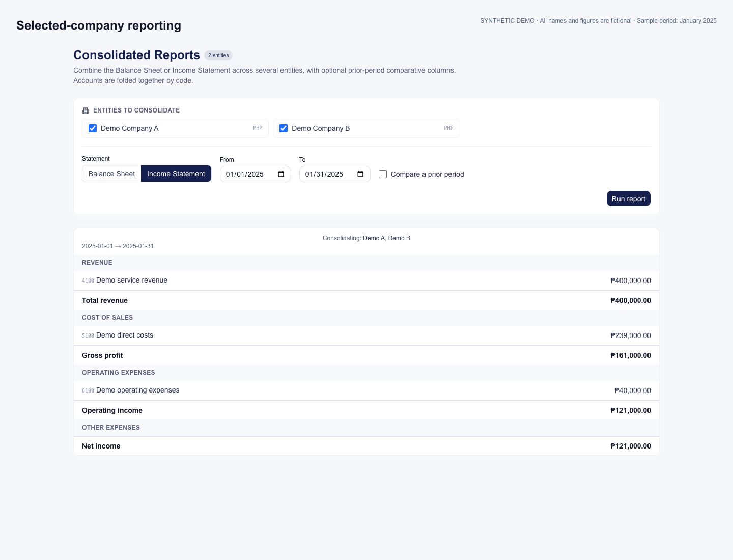Open the calendar picker in From date
The width and height of the screenshot is (733, 560).
(x=281, y=174)
